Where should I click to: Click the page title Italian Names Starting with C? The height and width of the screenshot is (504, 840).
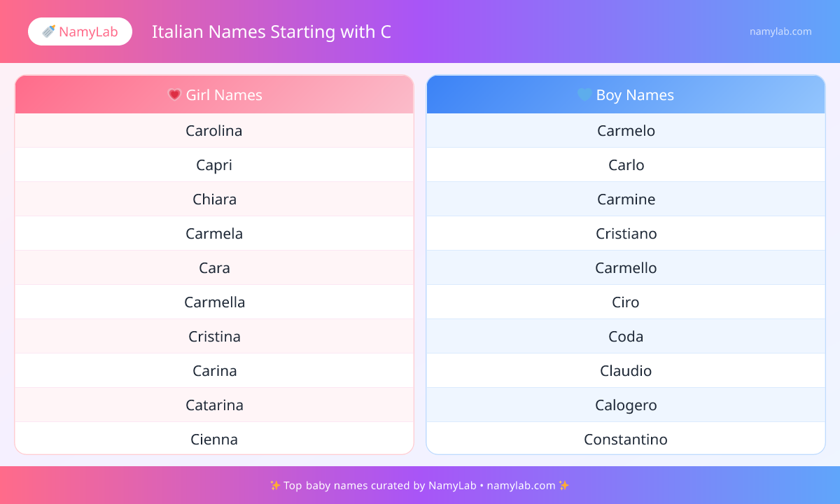272,31
